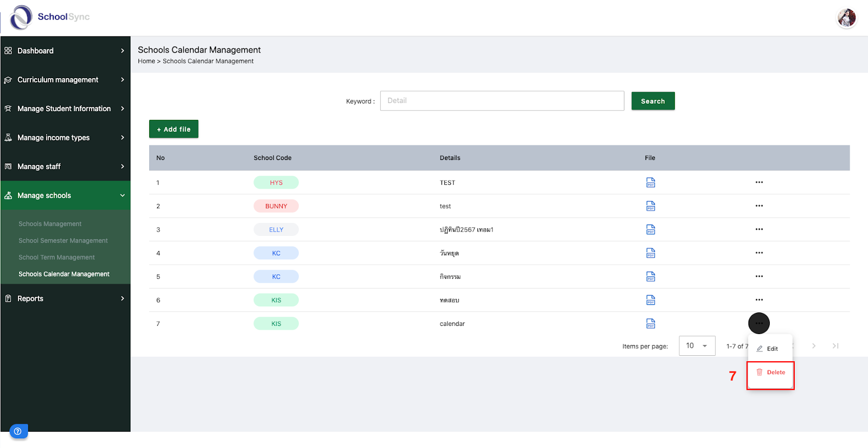Open the three-dot menu for the HYS row

(x=759, y=182)
